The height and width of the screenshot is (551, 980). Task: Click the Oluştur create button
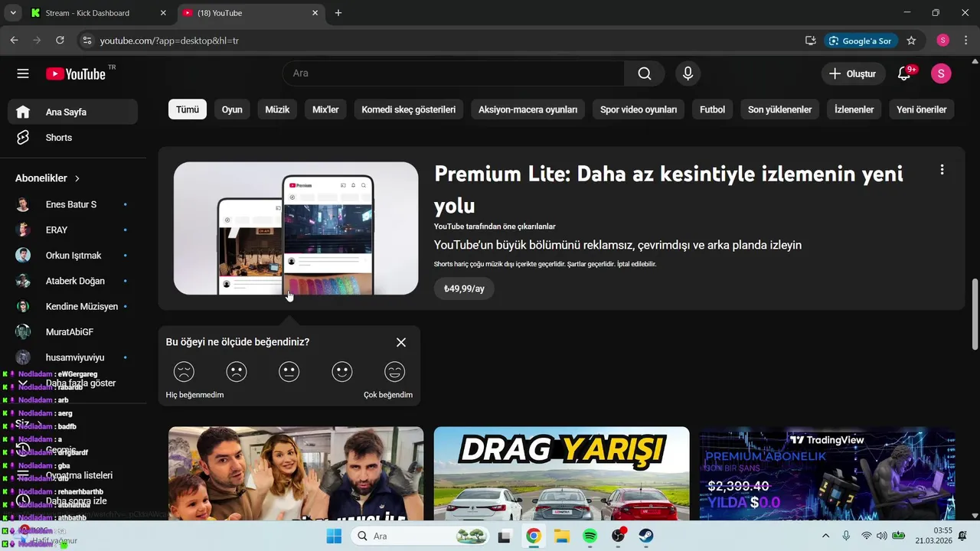853,73
